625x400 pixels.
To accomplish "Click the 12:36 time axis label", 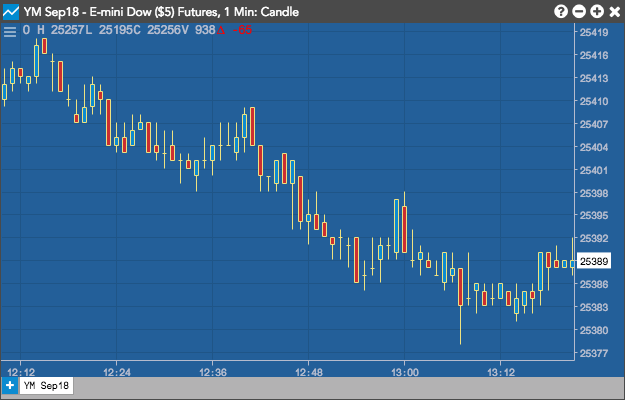I will tap(213, 372).
